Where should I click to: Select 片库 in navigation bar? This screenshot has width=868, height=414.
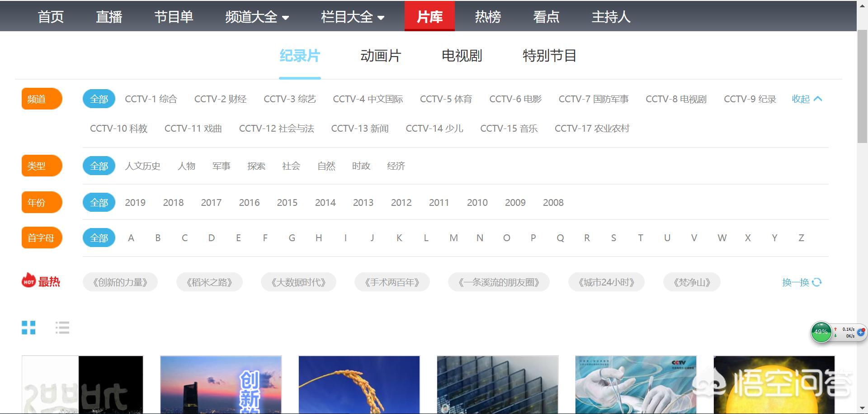coord(429,16)
